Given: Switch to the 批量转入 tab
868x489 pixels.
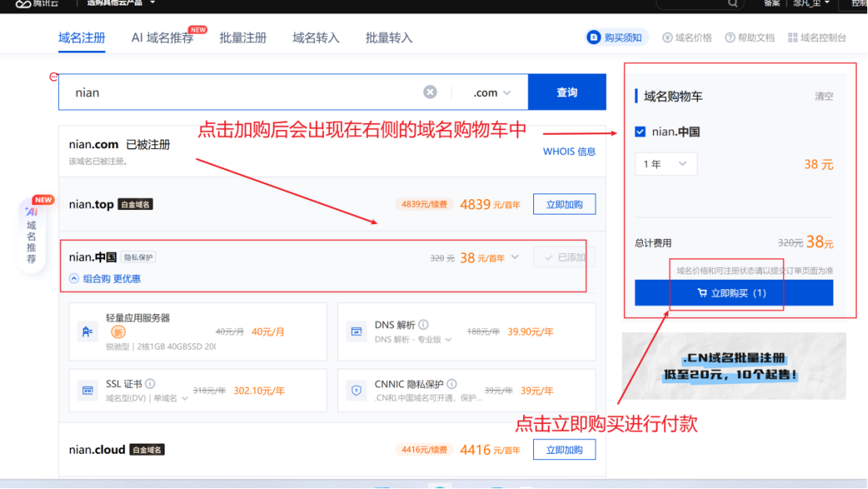Looking at the screenshot, I should pos(389,38).
